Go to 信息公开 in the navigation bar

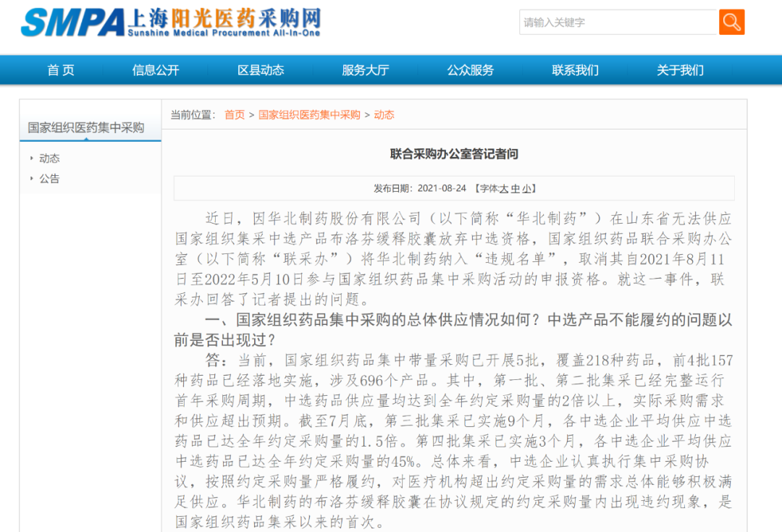[156, 70]
